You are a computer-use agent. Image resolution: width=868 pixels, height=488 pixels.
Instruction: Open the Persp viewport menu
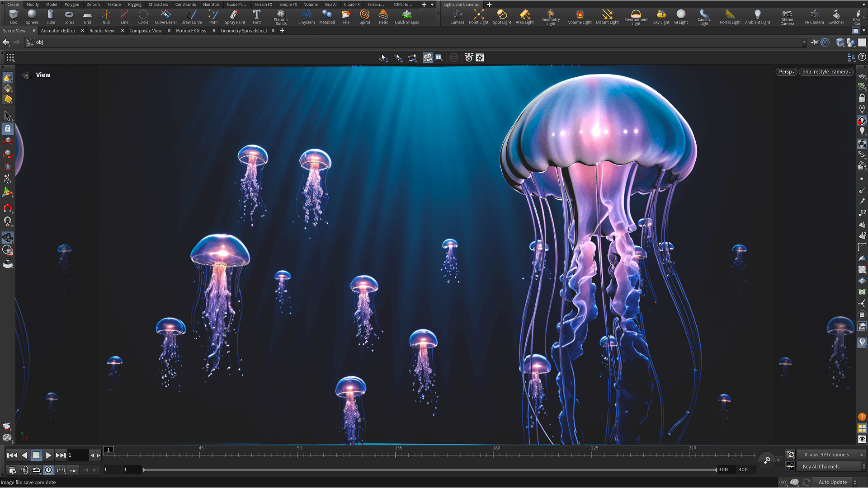pos(786,72)
